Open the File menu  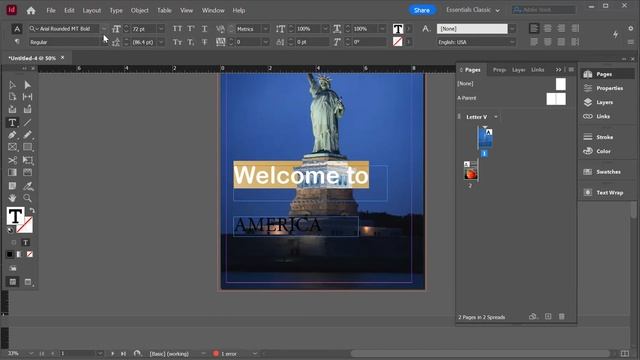pyautogui.click(x=51, y=10)
